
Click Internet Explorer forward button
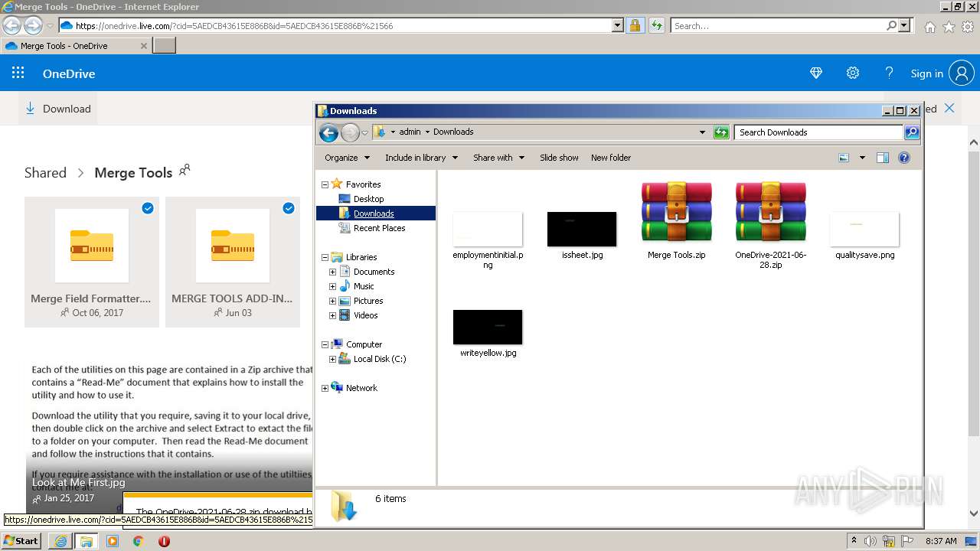(33, 25)
